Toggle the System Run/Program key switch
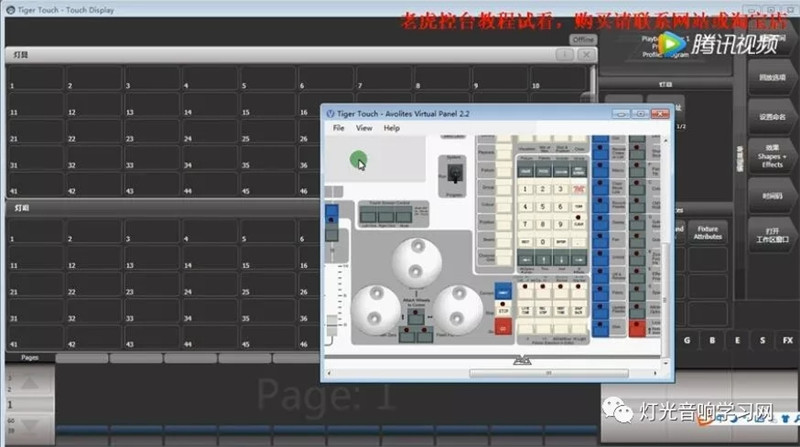The height and width of the screenshot is (447, 800). point(454,174)
